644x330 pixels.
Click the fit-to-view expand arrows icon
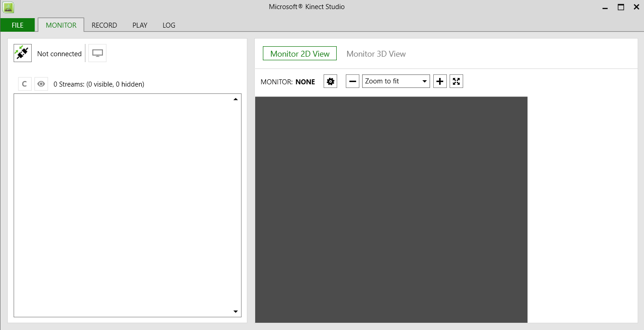pyautogui.click(x=456, y=81)
